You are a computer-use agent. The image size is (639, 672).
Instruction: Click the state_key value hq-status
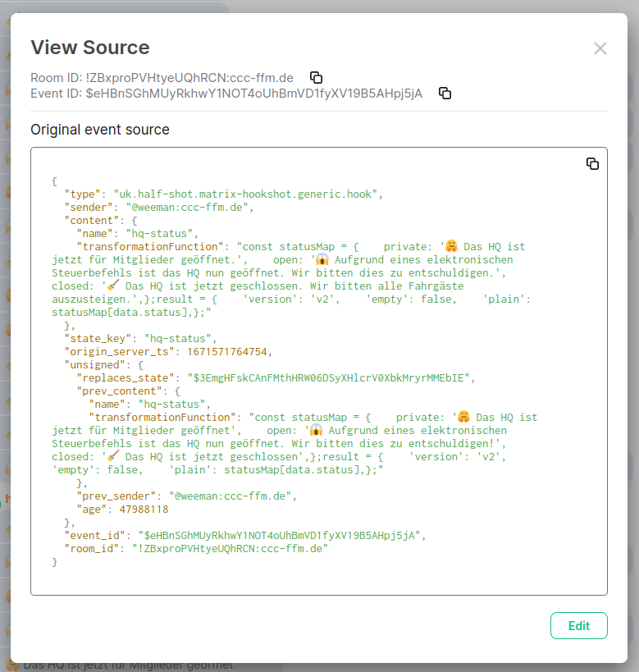pyautogui.click(x=178, y=339)
